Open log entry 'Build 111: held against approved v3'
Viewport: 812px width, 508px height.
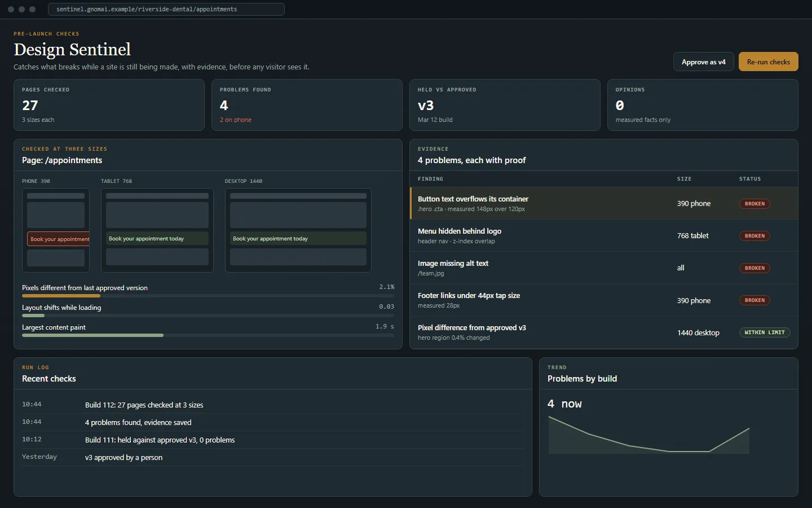click(x=273, y=440)
